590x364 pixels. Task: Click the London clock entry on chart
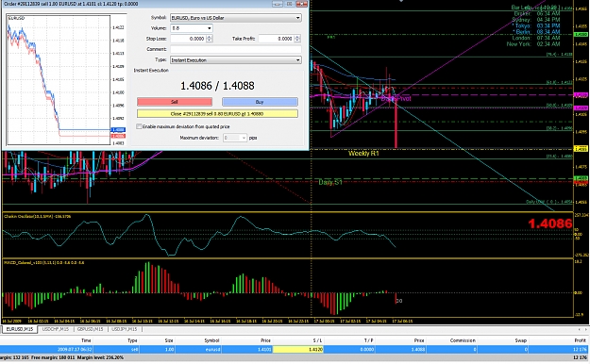[536, 38]
